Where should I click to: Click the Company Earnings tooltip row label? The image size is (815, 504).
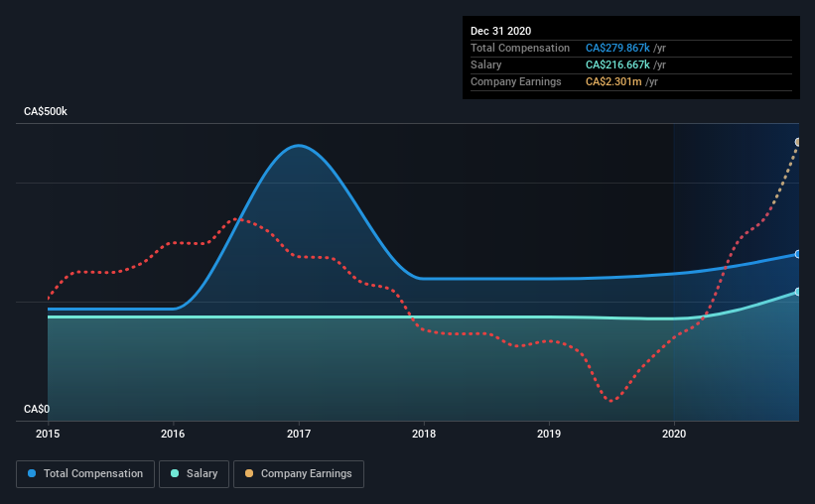[x=515, y=81]
